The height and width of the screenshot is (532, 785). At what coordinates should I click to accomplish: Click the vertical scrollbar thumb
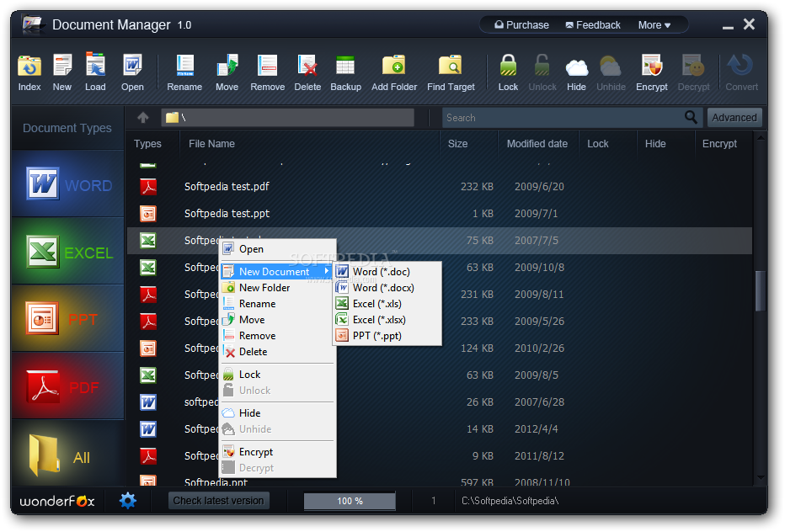click(761, 290)
